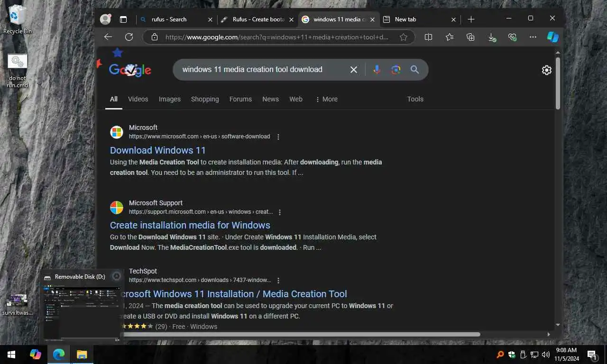Open the taskbar clock and date
The height and width of the screenshot is (364, 607).
566,355
